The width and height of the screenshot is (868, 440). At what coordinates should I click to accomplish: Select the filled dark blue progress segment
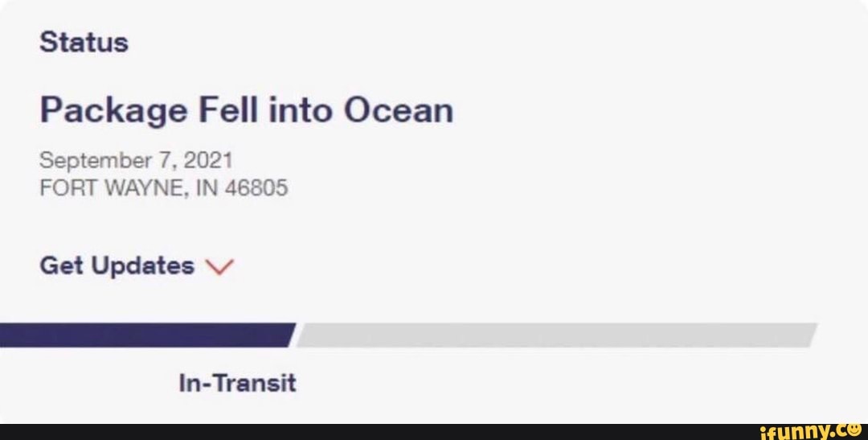point(145,335)
